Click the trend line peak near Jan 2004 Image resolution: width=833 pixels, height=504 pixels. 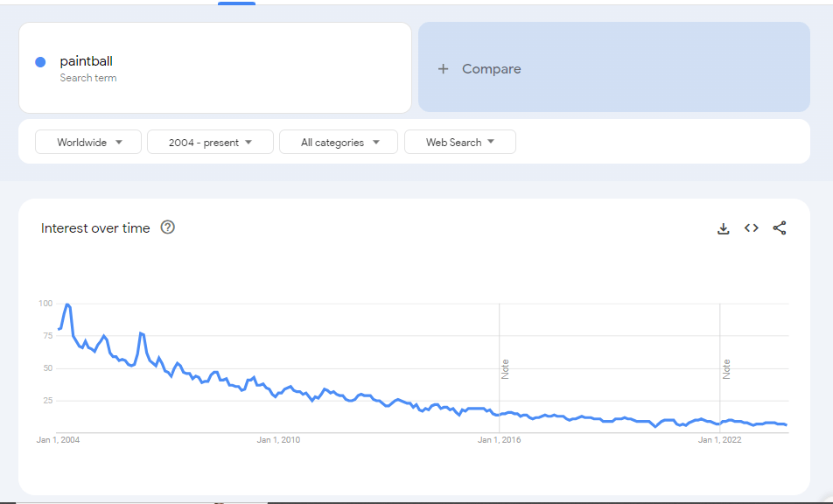67,305
